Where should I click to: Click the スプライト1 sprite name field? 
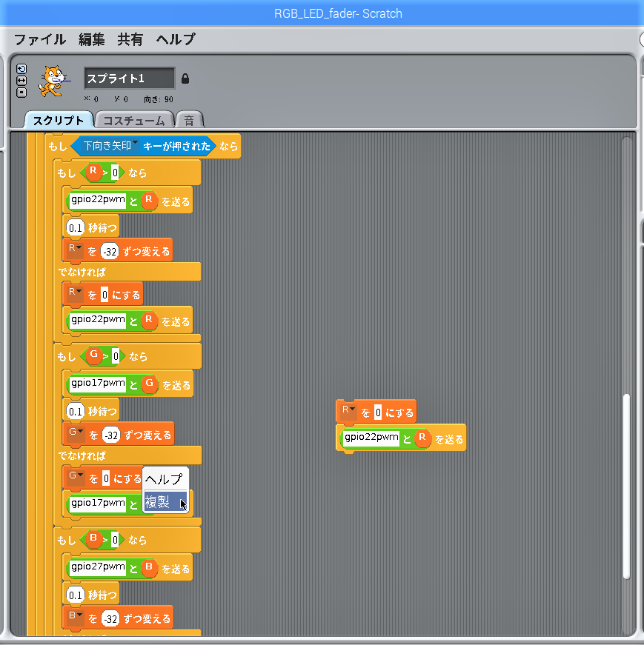pyautogui.click(x=129, y=78)
